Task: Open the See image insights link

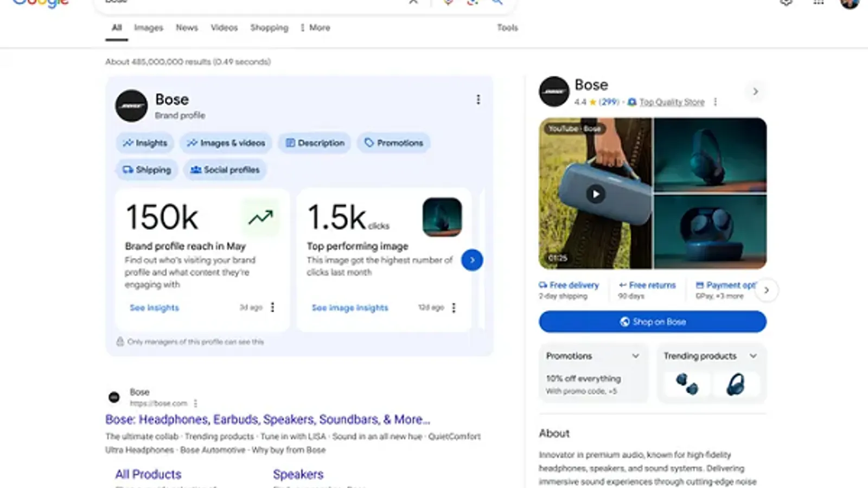Action: [x=350, y=308]
